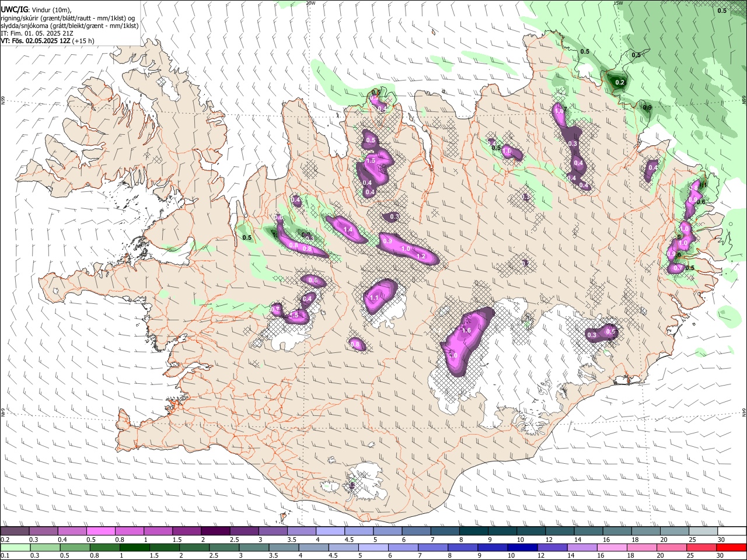Choose the deep blue bottom-row swatch at 10

point(522,547)
